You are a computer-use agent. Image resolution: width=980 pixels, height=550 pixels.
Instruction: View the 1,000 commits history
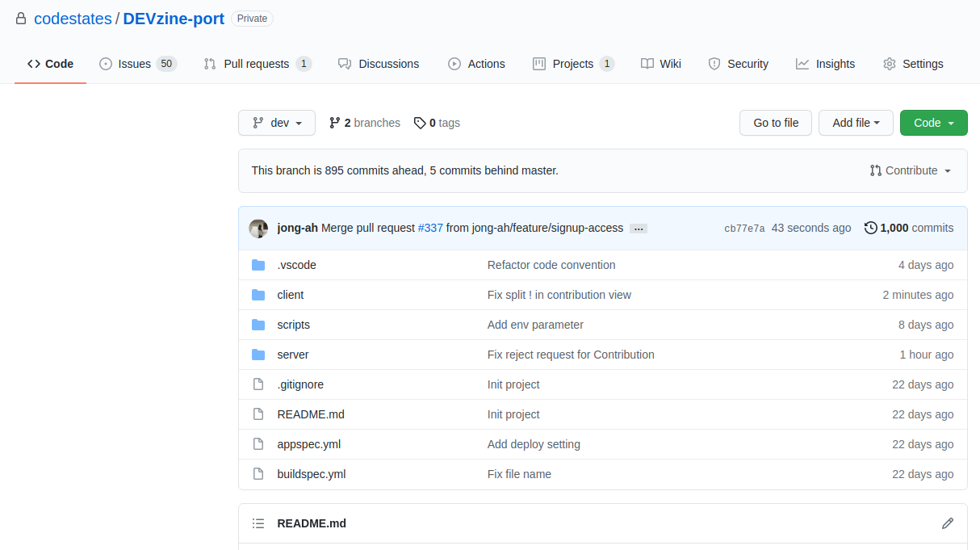point(909,228)
